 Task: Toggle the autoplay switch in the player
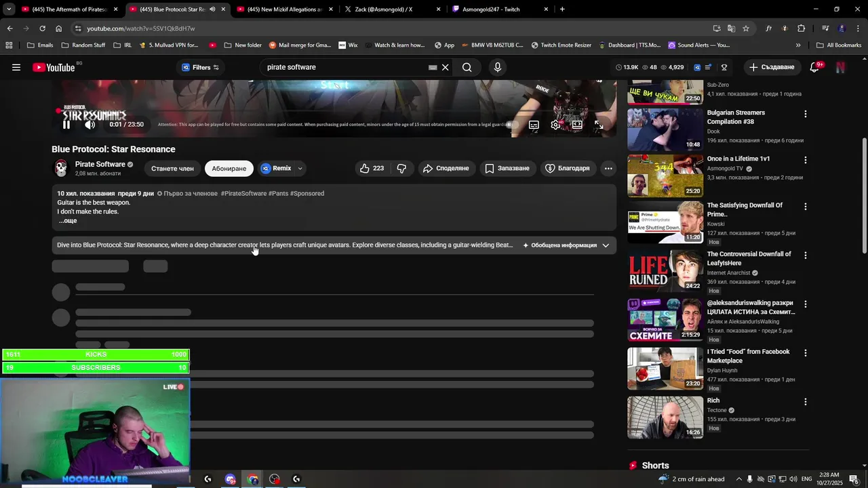click(x=513, y=125)
